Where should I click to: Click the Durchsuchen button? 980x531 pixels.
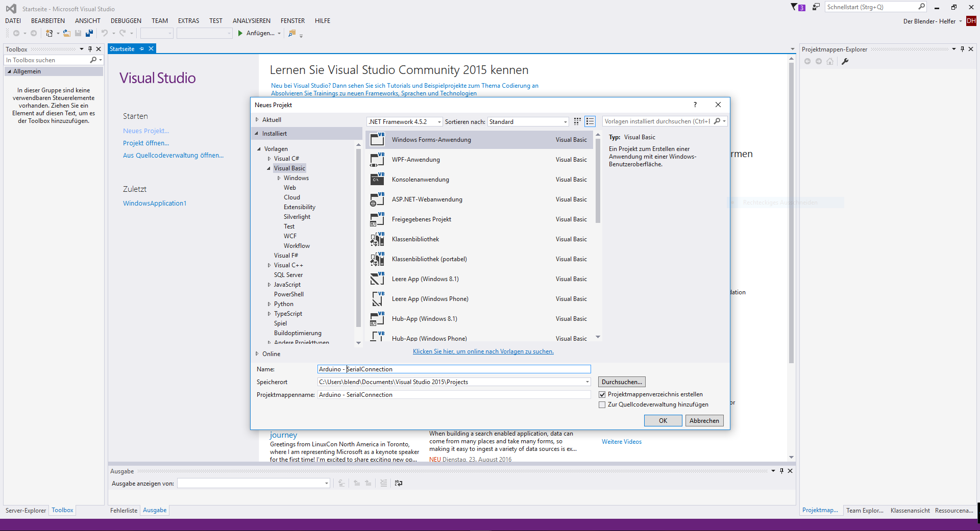pyautogui.click(x=621, y=382)
